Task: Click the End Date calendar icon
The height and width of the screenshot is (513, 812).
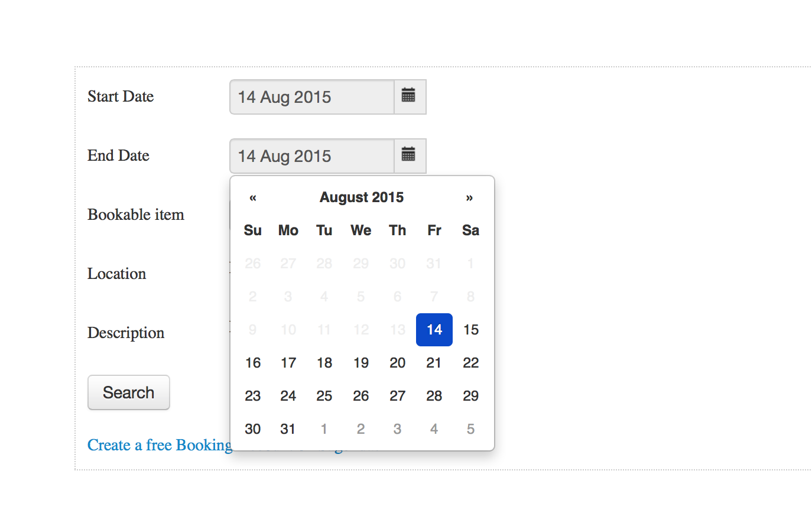Action: tap(409, 155)
